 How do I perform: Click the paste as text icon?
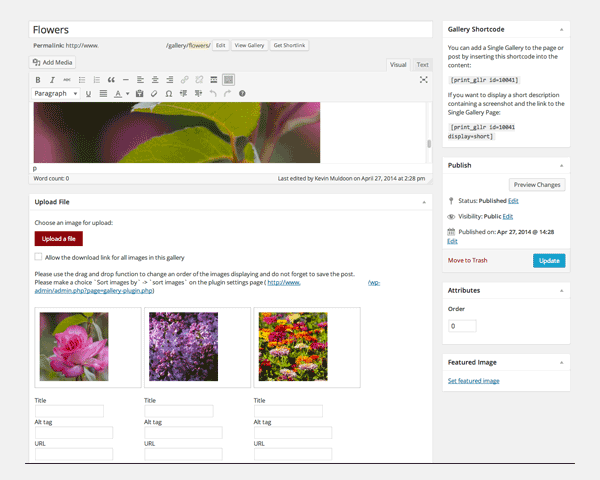(x=139, y=93)
